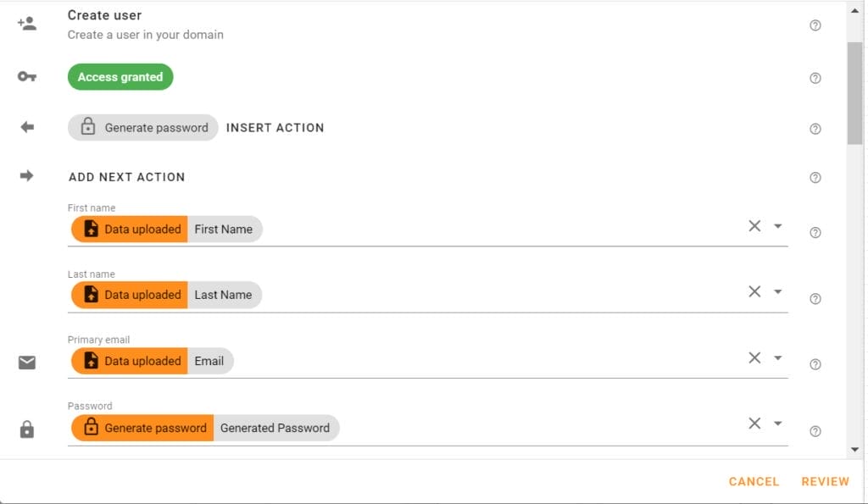Clear the Last Name field using its X

click(754, 291)
